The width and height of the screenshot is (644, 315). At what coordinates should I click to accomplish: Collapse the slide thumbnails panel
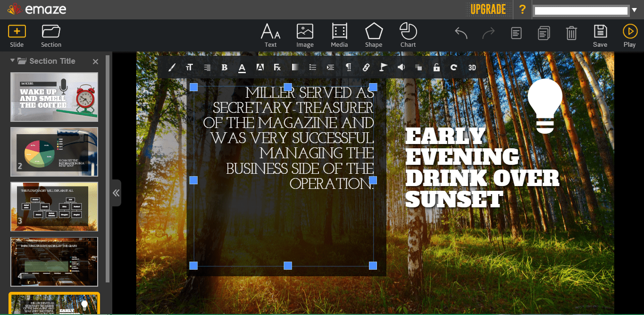pyautogui.click(x=116, y=193)
